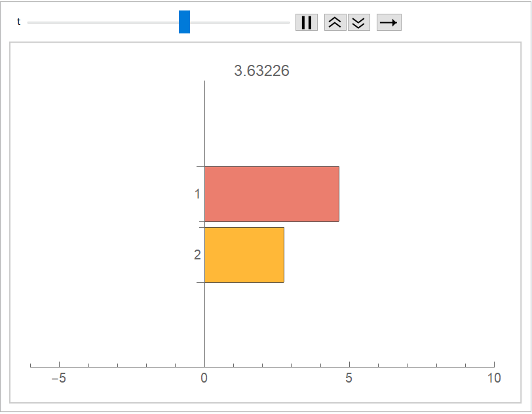Viewport: 532px width, 414px height.
Task: Click the slower double-down-chevron button
Action: tap(358, 22)
